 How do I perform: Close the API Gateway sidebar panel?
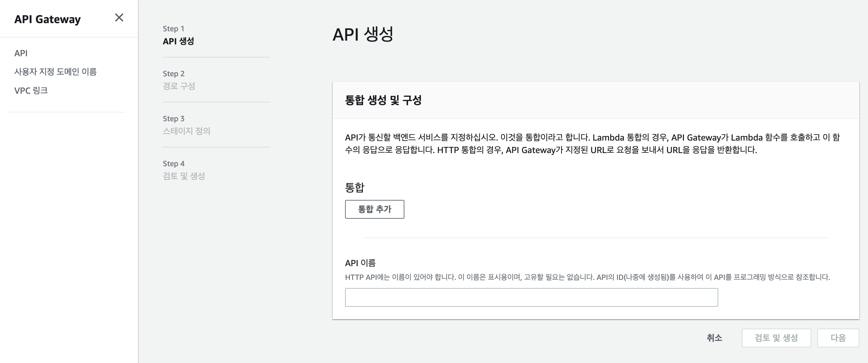119,17
